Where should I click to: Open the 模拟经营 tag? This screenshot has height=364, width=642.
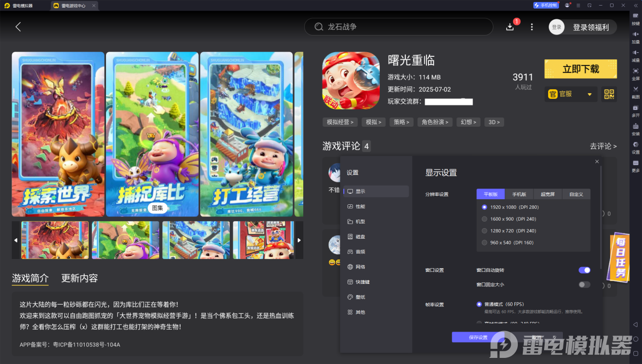tap(340, 122)
